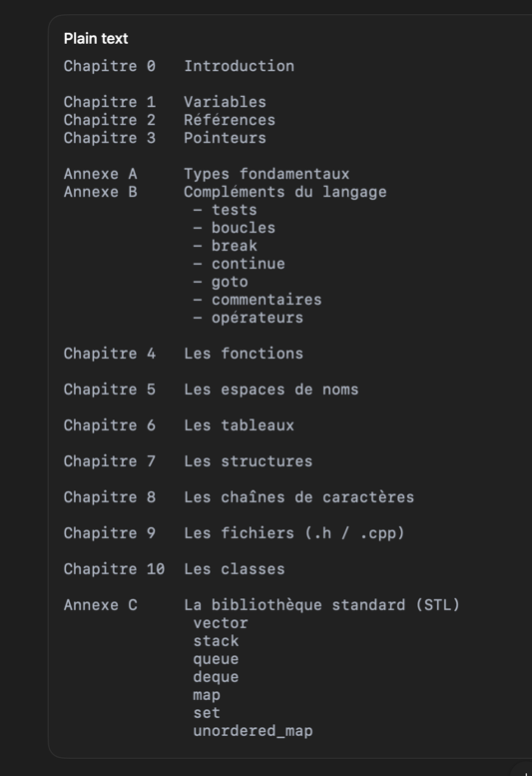Click the "Chapitre 10" label
Screen dimensions: 532x776
pos(114,569)
